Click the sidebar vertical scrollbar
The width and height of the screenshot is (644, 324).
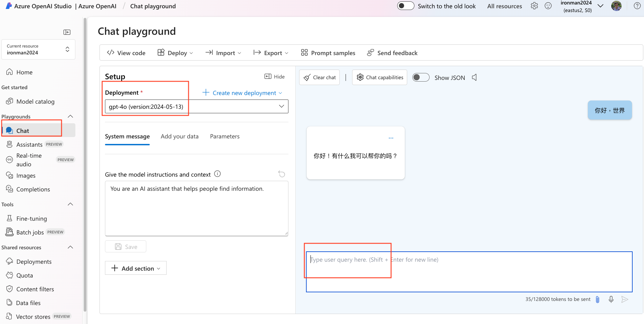85,165
